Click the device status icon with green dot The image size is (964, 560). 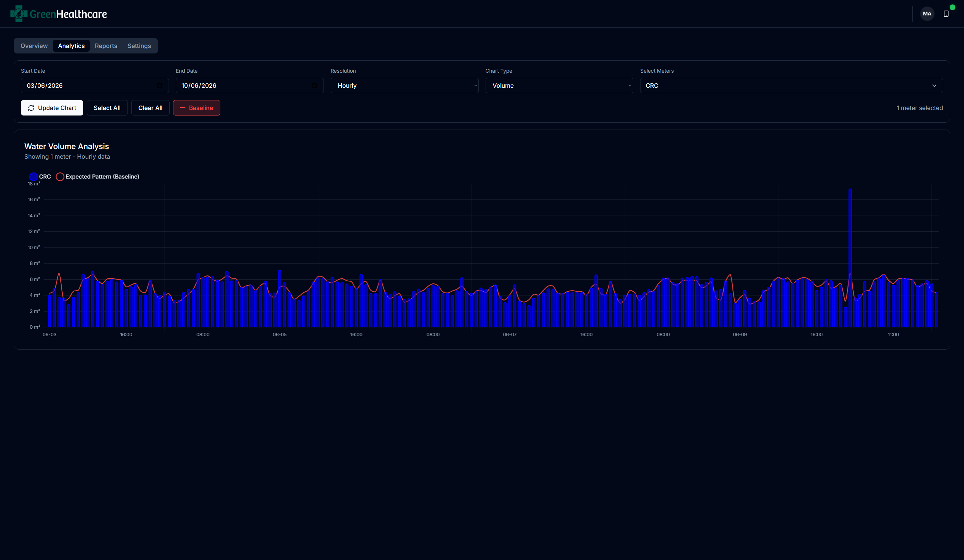coord(945,14)
